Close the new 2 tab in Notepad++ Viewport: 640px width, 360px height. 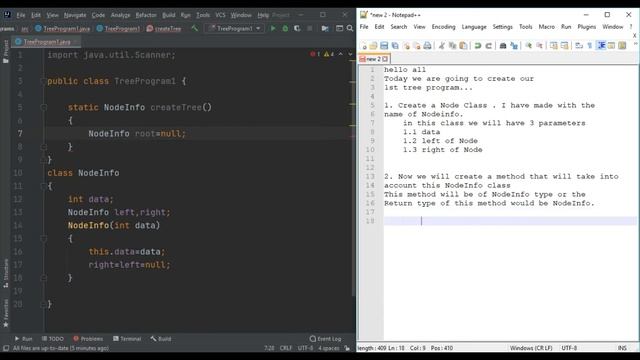pyautogui.click(x=385, y=59)
